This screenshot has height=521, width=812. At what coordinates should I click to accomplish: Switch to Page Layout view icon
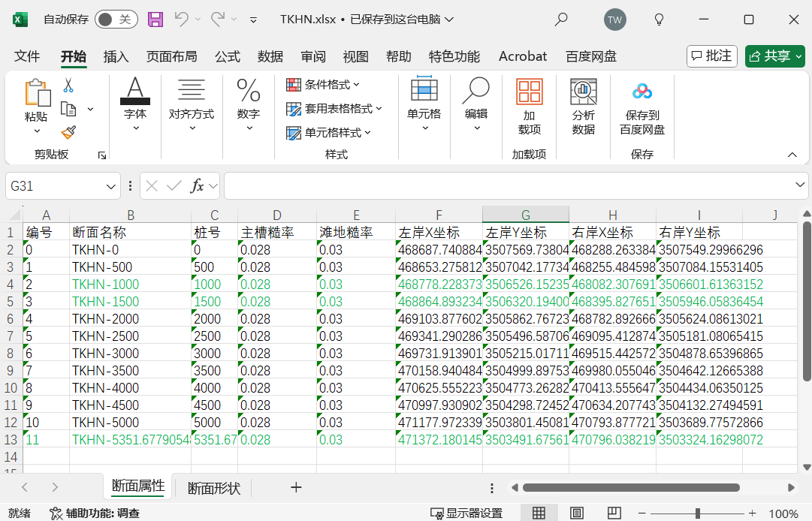point(576,513)
